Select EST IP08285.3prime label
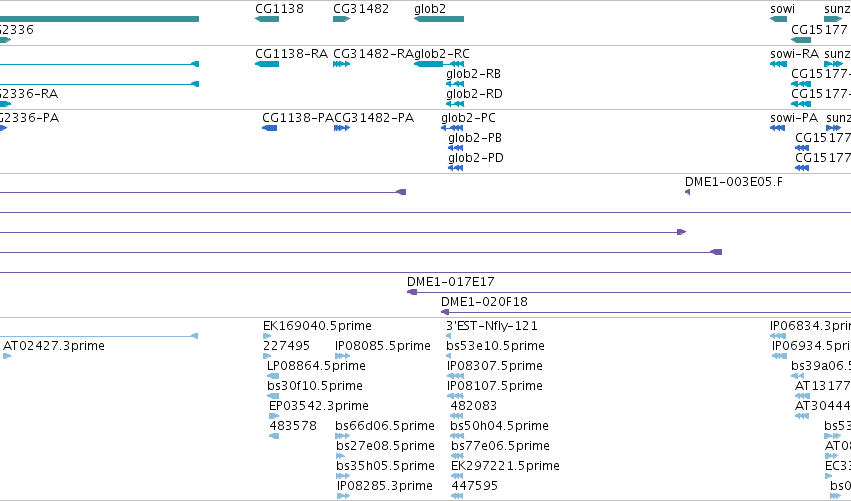Viewport: 851px width, 501px height. (x=385, y=486)
